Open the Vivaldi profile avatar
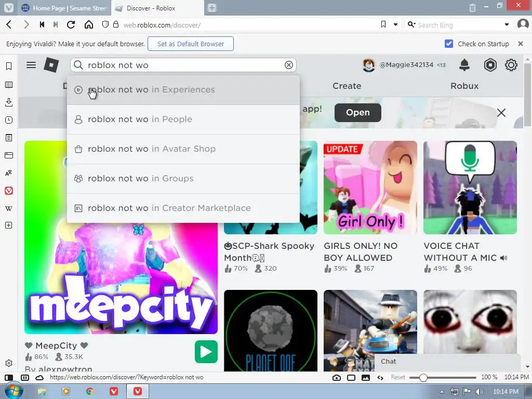The width and height of the screenshot is (532, 399). [523, 24]
